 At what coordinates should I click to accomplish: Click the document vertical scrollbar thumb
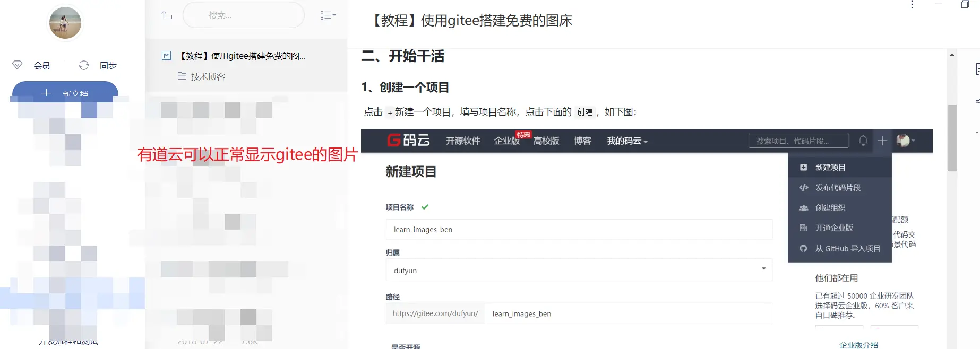pos(952,138)
